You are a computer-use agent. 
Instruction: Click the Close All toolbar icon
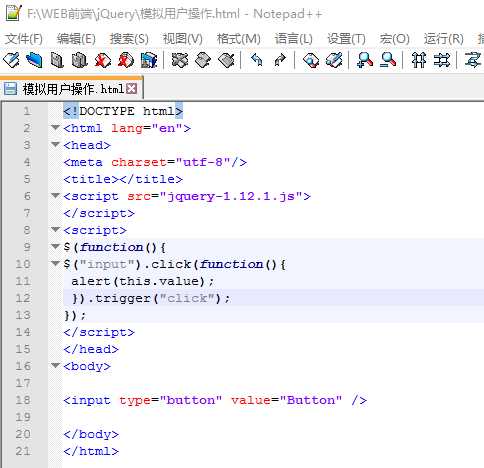coord(126,60)
